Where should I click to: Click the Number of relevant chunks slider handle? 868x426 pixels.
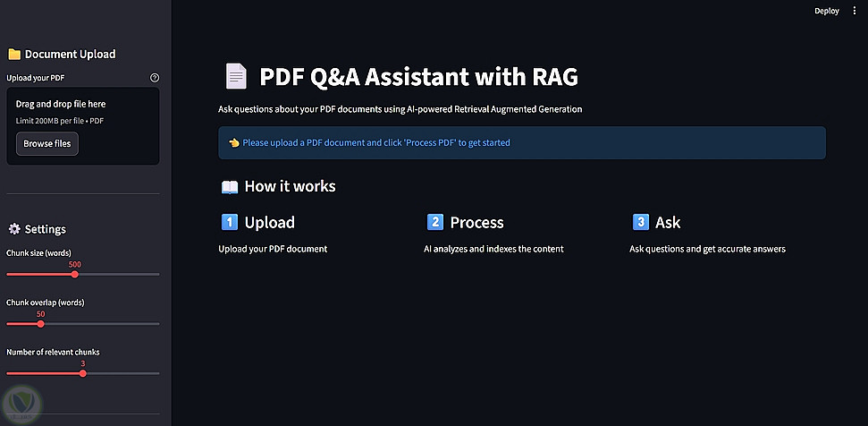click(x=83, y=373)
